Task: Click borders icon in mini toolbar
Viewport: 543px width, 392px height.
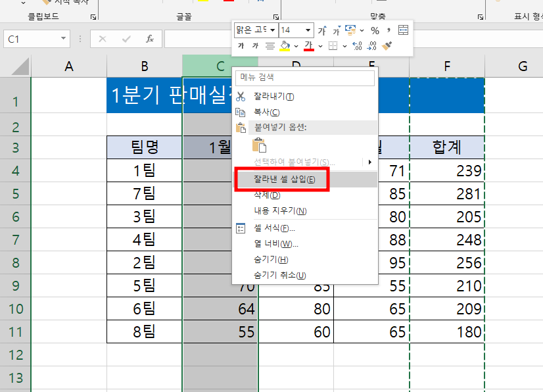Action: point(333,46)
